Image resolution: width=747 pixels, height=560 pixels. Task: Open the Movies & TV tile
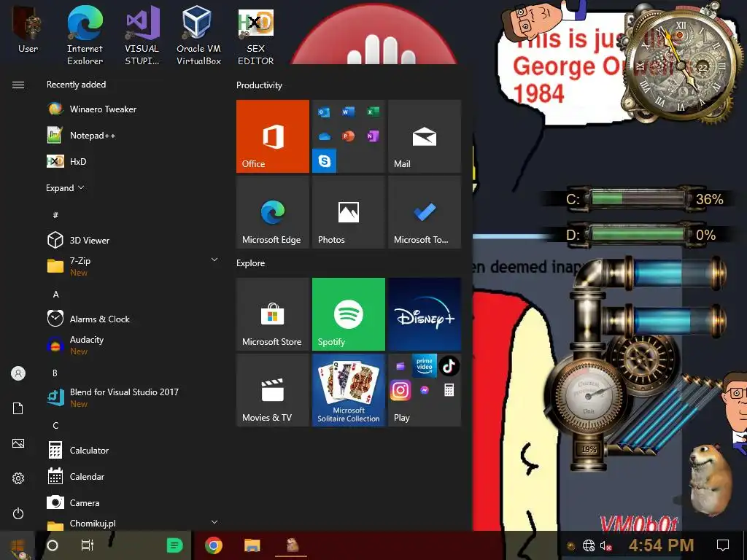[273, 390]
